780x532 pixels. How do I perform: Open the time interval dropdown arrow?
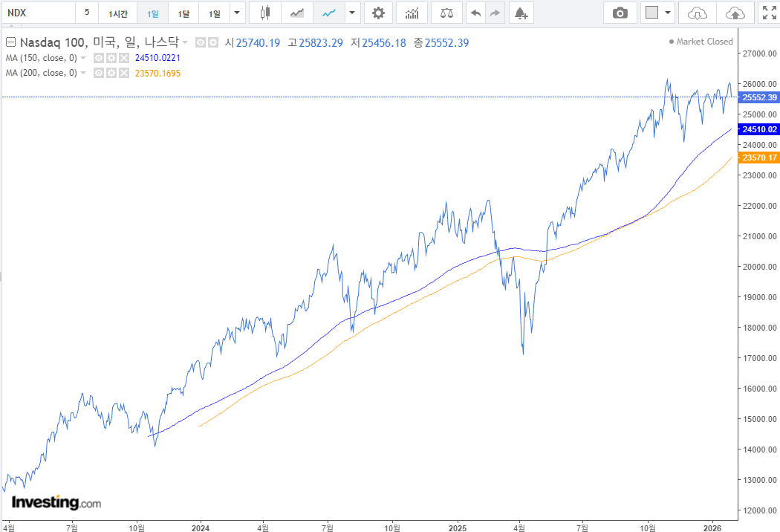(237, 13)
